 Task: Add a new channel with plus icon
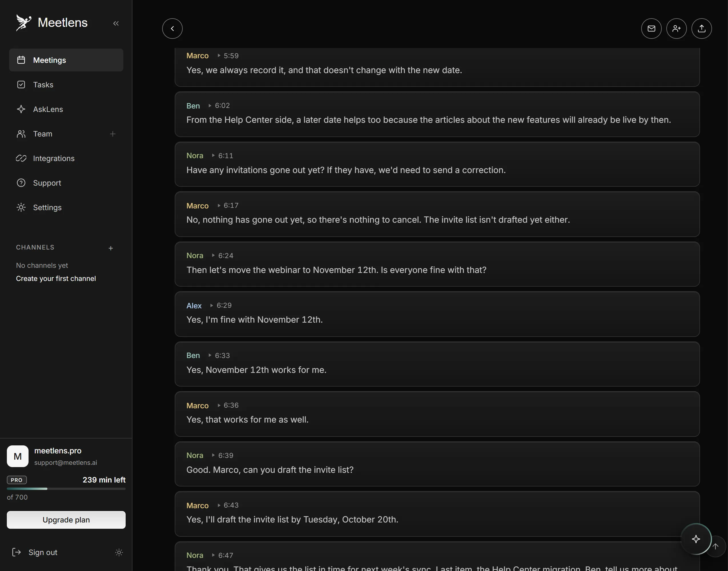[x=111, y=248]
